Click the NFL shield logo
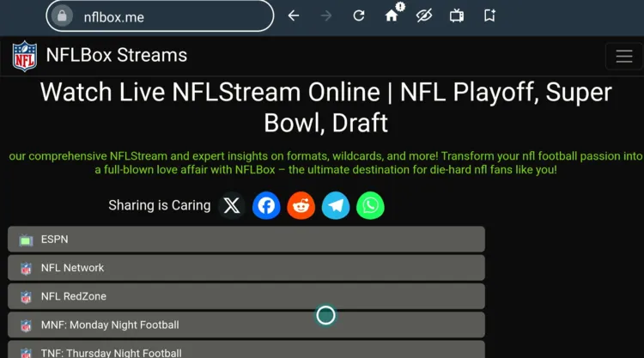644x358 pixels. [x=25, y=56]
